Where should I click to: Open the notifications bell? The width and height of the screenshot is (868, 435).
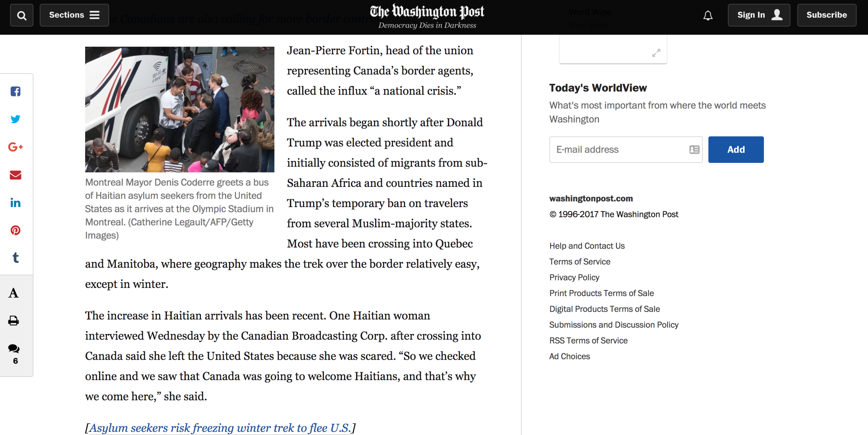click(708, 16)
